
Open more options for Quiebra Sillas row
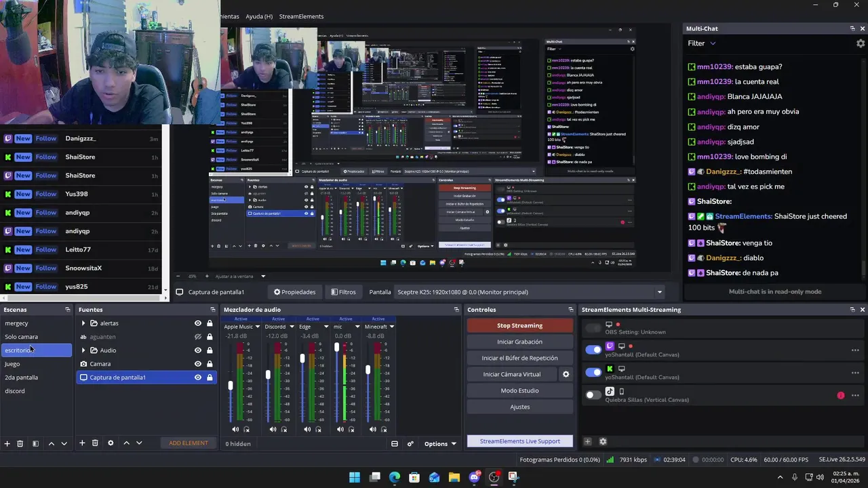click(x=855, y=395)
